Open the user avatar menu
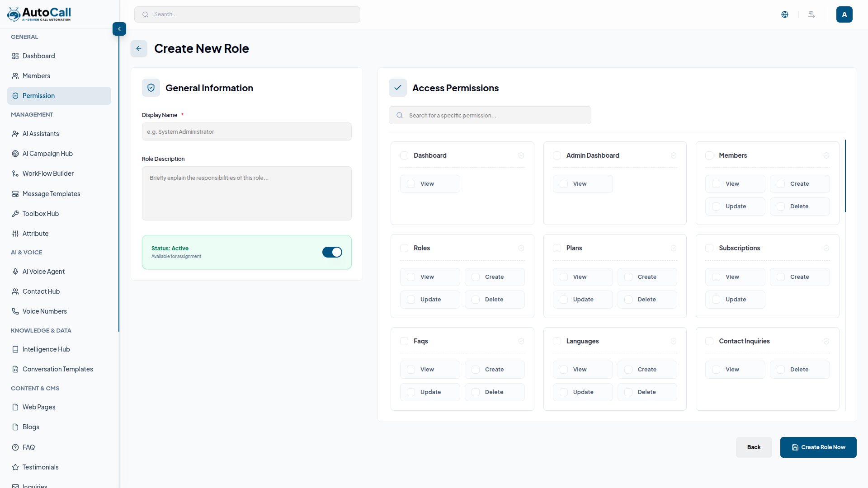Screen dimensions: 868x488 (844, 14)
